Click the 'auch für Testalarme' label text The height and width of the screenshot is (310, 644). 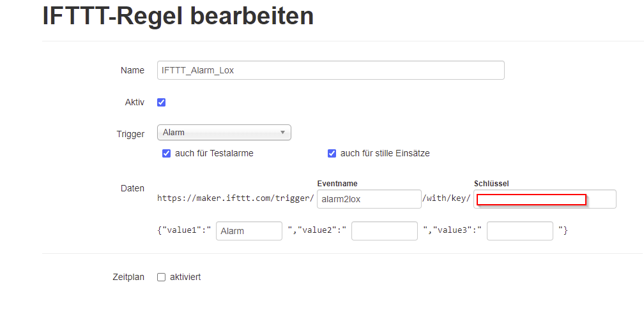pos(214,153)
